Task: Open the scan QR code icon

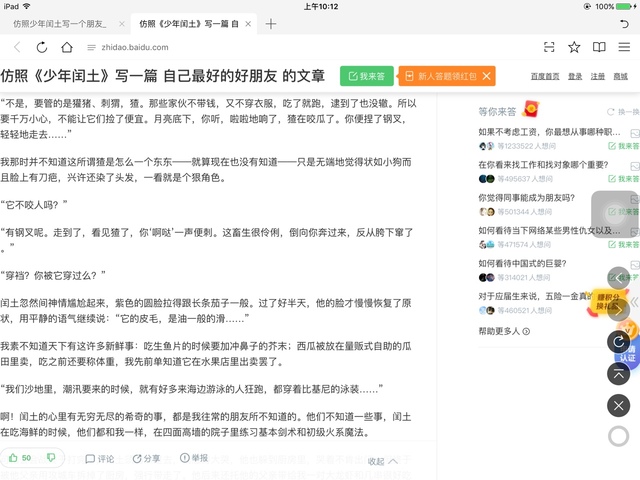Action: pyautogui.click(x=549, y=47)
